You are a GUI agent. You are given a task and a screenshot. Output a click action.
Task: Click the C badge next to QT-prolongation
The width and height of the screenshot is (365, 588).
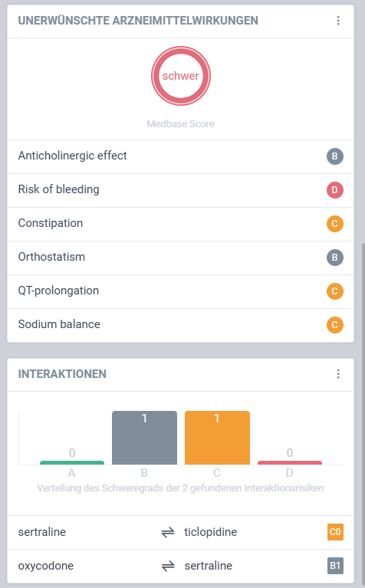334,291
